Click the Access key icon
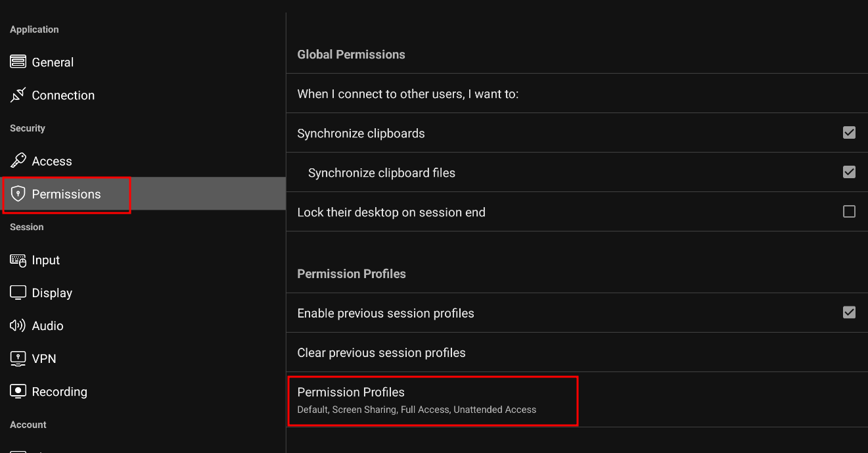Image resolution: width=868 pixels, height=453 pixels. click(x=18, y=160)
